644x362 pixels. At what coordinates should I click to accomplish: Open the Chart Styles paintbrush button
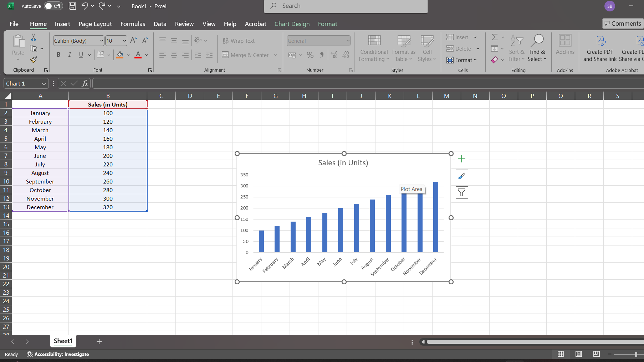[462, 176]
